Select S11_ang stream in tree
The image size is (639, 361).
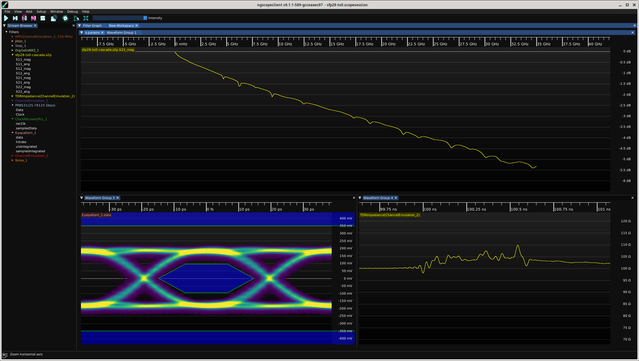click(x=23, y=64)
